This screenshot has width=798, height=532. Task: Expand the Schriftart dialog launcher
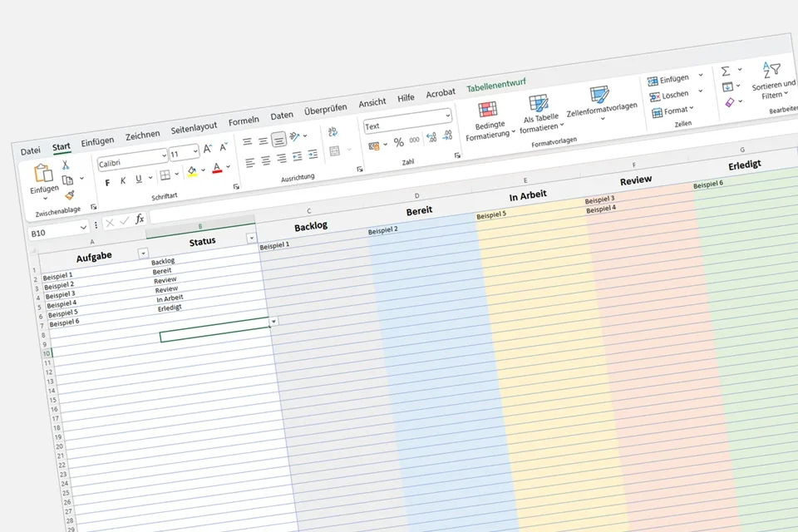point(236,187)
